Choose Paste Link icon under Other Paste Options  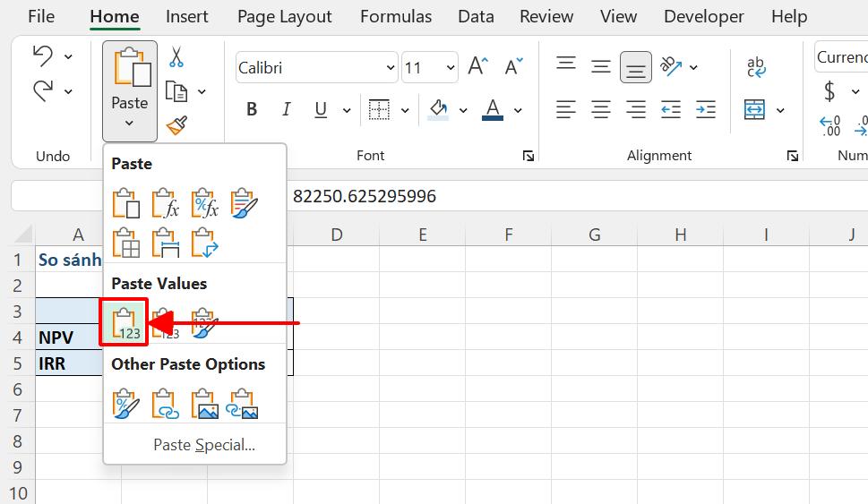pyautogui.click(x=165, y=404)
